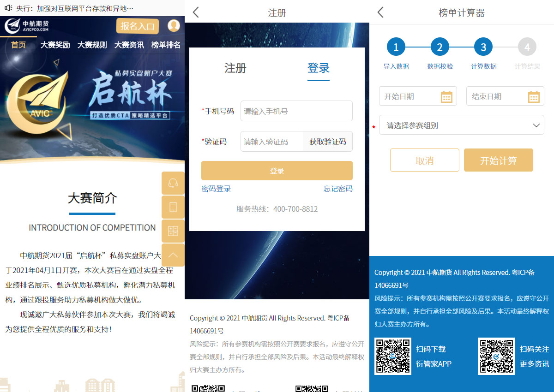Open the 榜单排名 navigation tab
Screen dimensions: 554x392
(x=166, y=45)
